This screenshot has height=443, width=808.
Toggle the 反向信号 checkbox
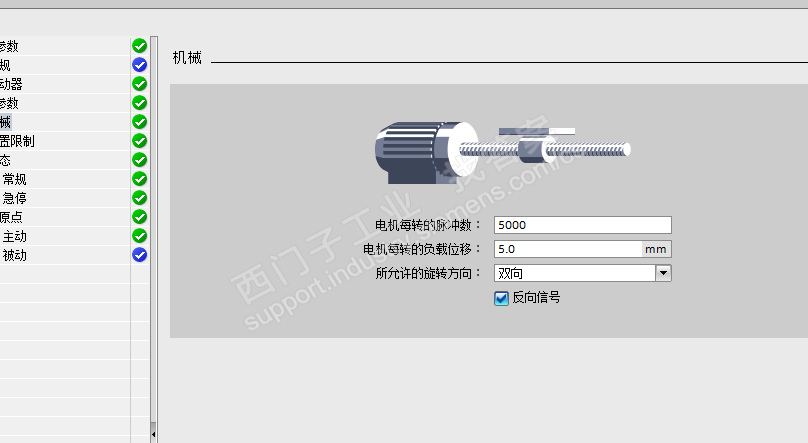[x=501, y=298]
